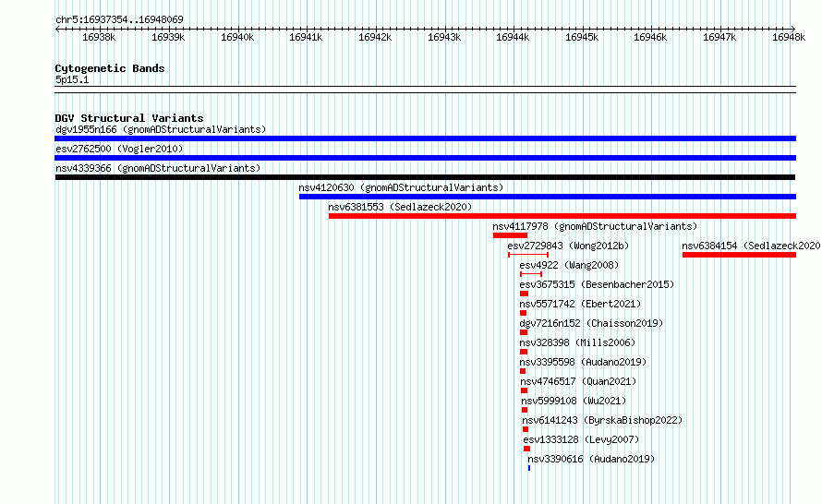
Task: Click the nsv4120630 variant label
Action: coord(401,187)
